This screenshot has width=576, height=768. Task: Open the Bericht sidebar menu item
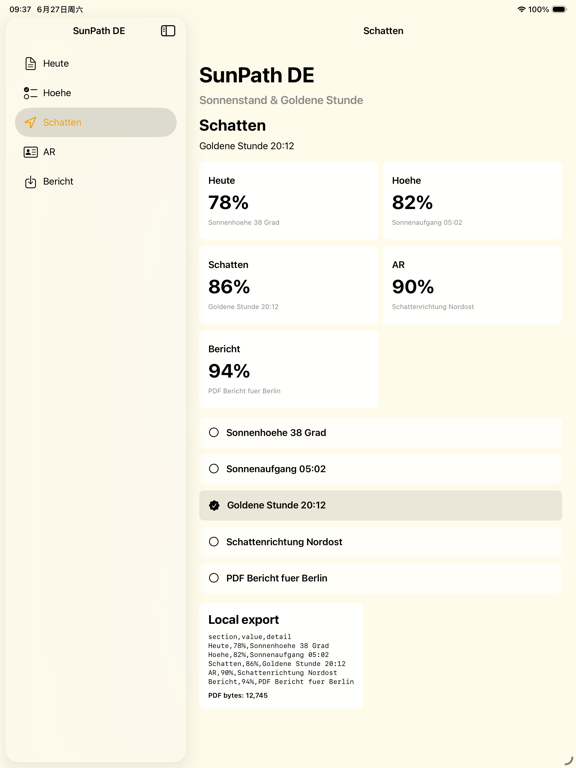(x=96, y=182)
